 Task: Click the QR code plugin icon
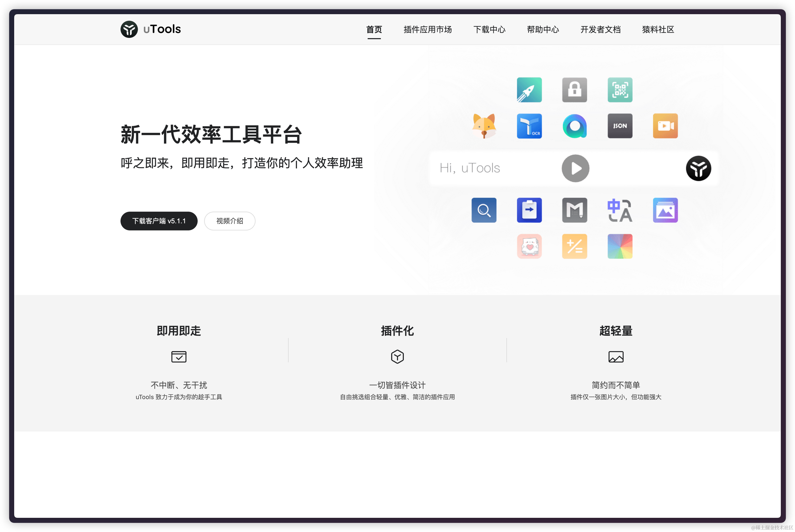(x=620, y=90)
